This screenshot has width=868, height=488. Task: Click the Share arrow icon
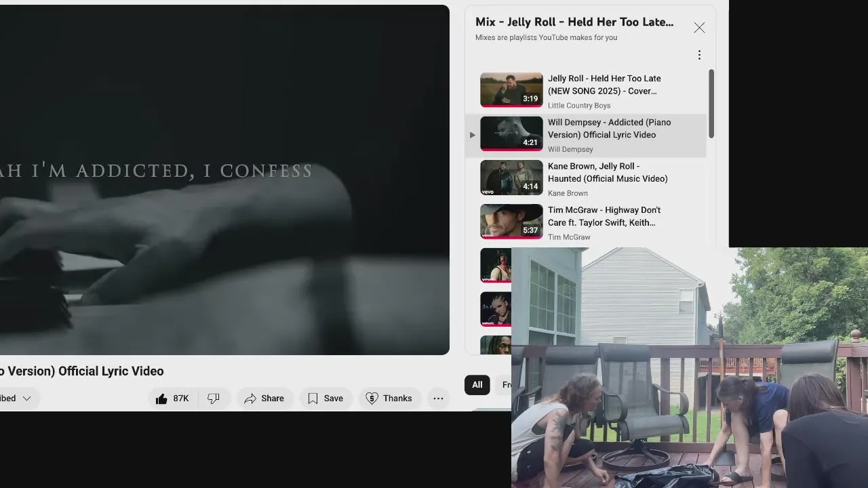[250, 399]
